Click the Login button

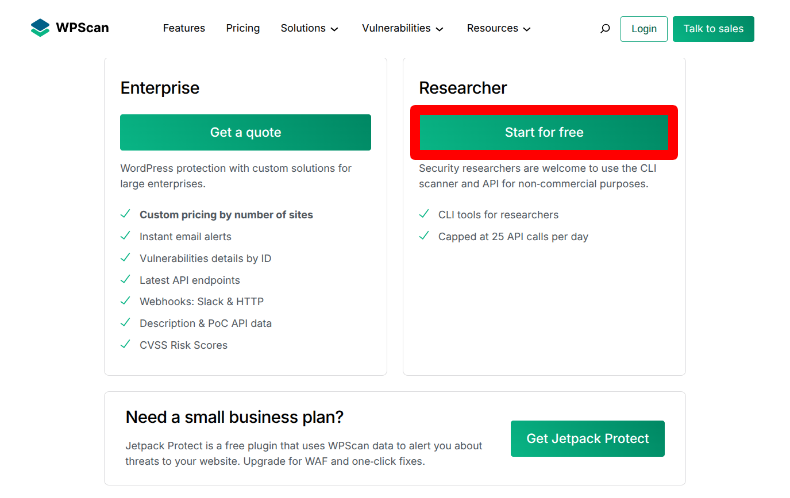(x=644, y=29)
